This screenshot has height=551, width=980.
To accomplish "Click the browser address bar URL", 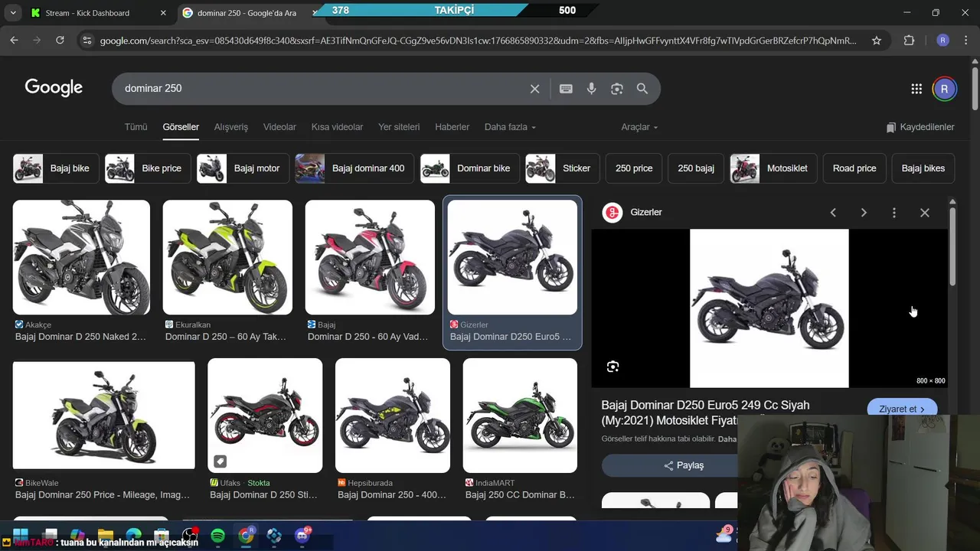I will tap(479, 41).
